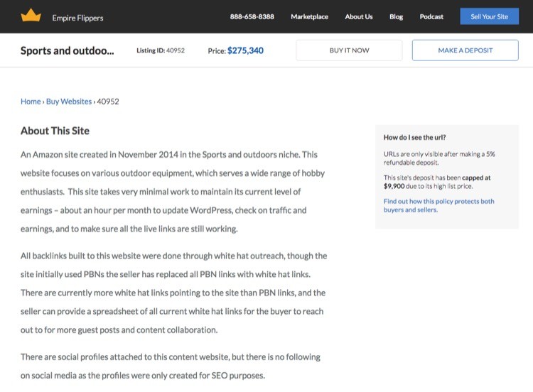Click the Empire Flippers crown logo
The image size is (533, 392).
click(31, 16)
